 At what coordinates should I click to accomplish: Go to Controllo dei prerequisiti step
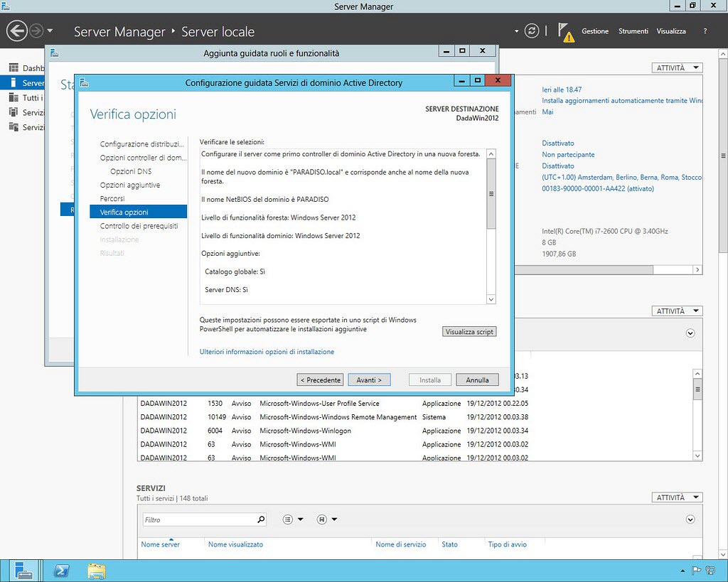point(139,226)
